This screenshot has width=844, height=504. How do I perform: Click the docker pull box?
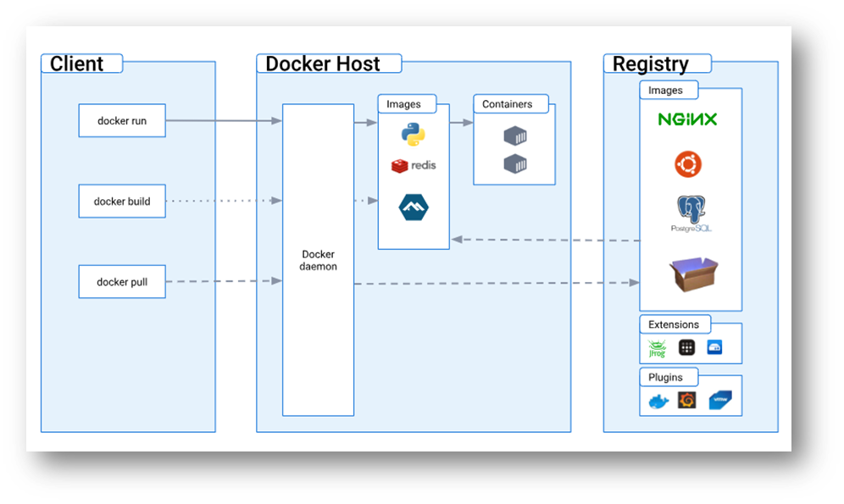(122, 281)
